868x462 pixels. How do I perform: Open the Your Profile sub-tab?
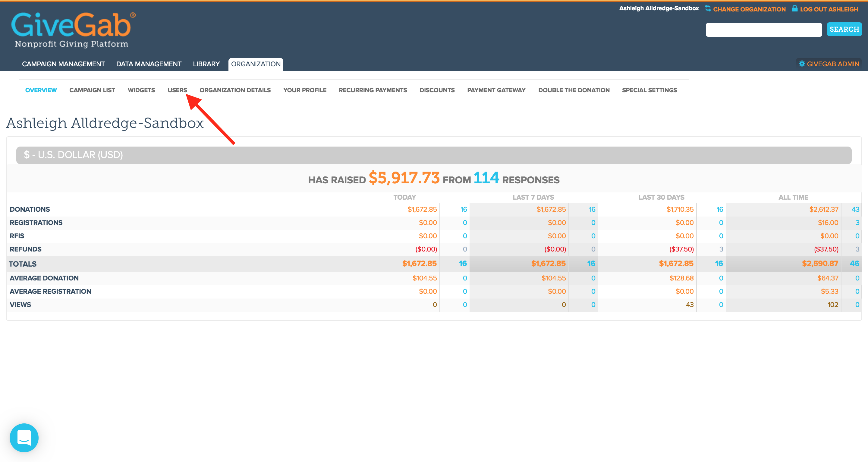tap(305, 90)
